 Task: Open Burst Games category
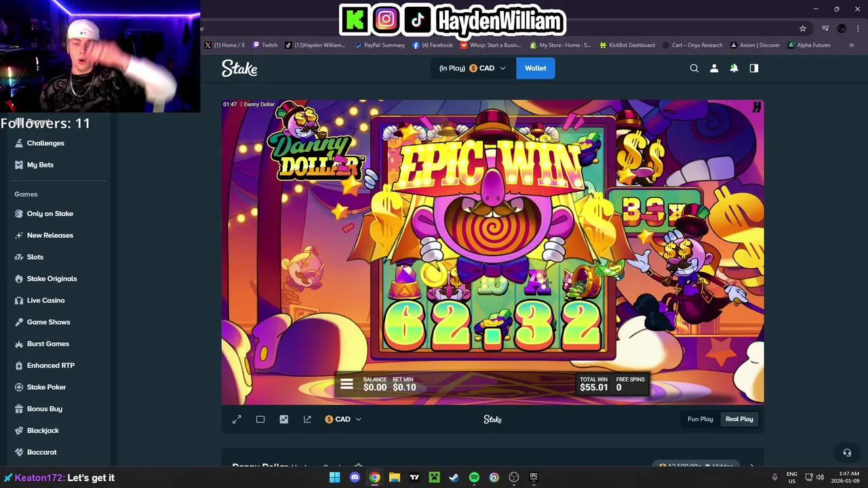coord(48,344)
